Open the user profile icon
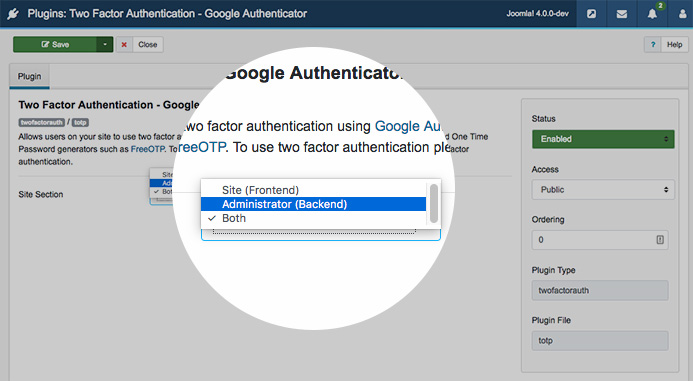The height and width of the screenshot is (381, 693). (x=682, y=14)
